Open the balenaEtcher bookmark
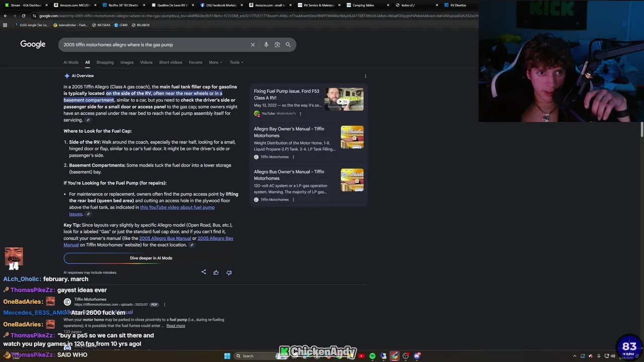This screenshot has width=644, height=362. pos(70,25)
